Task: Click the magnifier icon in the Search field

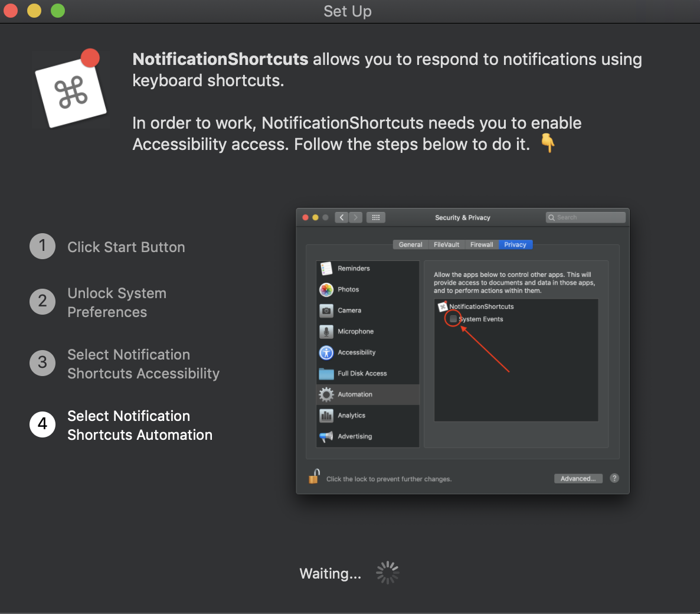Action: 552,217
